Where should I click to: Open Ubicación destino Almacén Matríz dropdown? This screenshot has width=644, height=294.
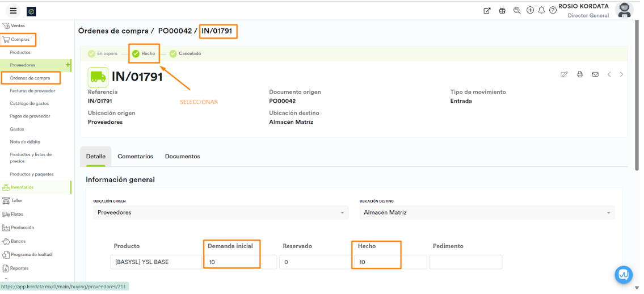pos(487,212)
